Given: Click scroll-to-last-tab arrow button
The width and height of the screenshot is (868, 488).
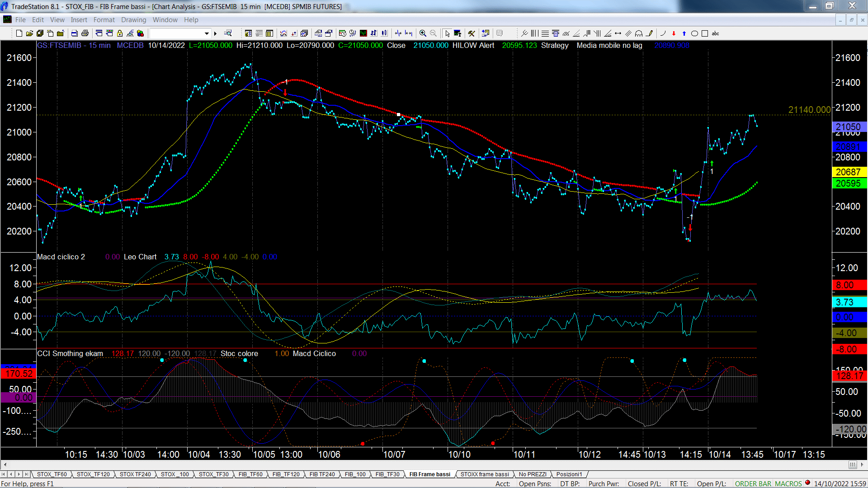Looking at the screenshot, I should 27,474.
